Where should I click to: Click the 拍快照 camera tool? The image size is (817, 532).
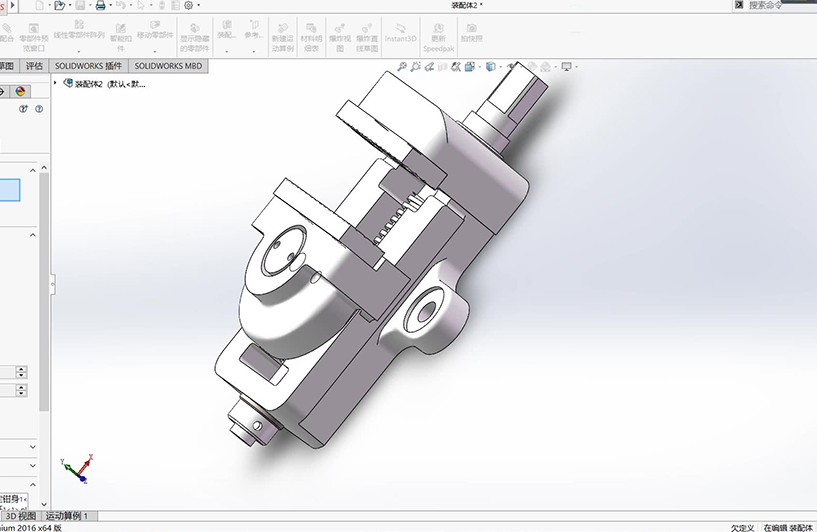(x=472, y=32)
